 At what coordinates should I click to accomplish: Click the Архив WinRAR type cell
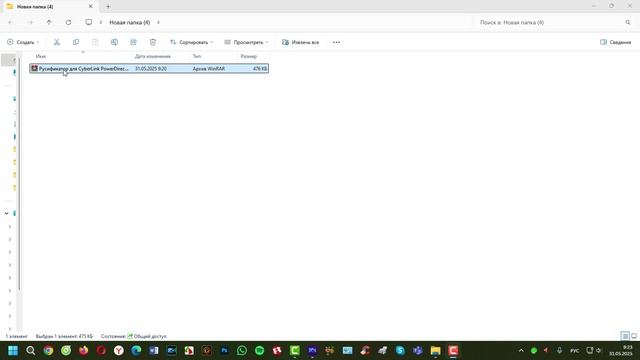tap(209, 69)
